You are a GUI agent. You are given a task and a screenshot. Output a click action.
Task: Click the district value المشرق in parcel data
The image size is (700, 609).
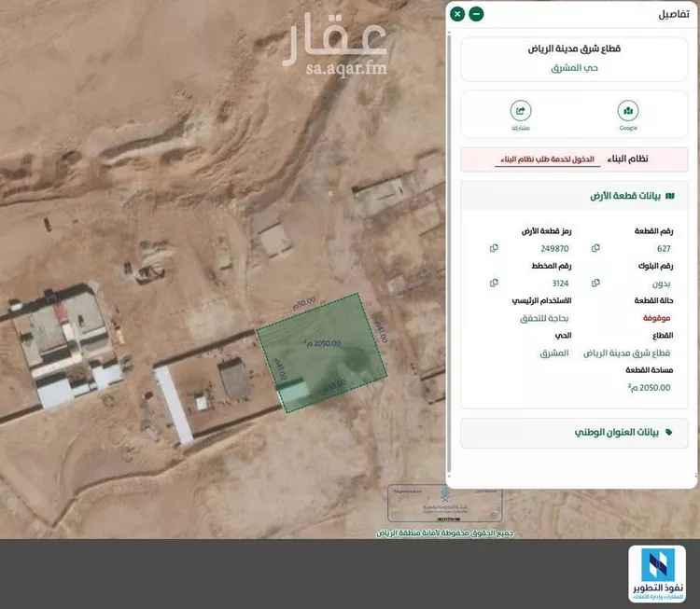(x=554, y=353)
